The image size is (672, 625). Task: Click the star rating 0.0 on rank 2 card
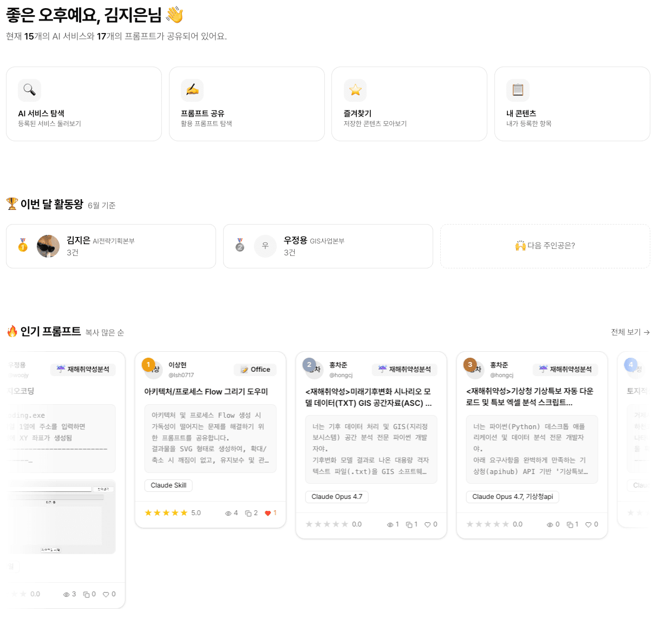pos(333,524)
